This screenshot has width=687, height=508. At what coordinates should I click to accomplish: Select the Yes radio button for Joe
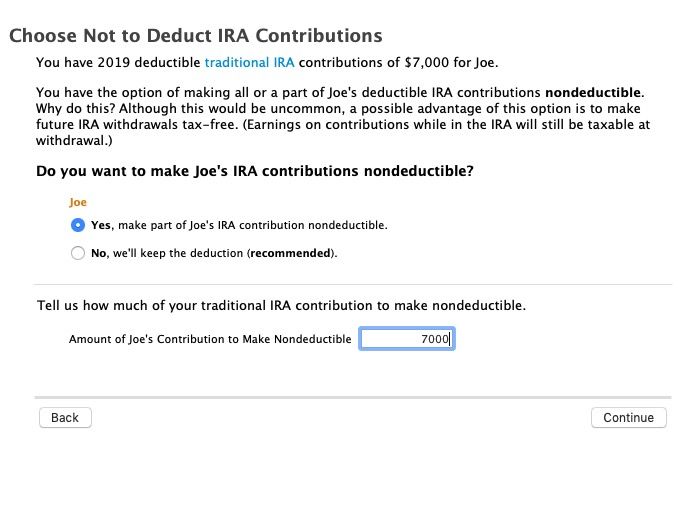tap(78, 225)
